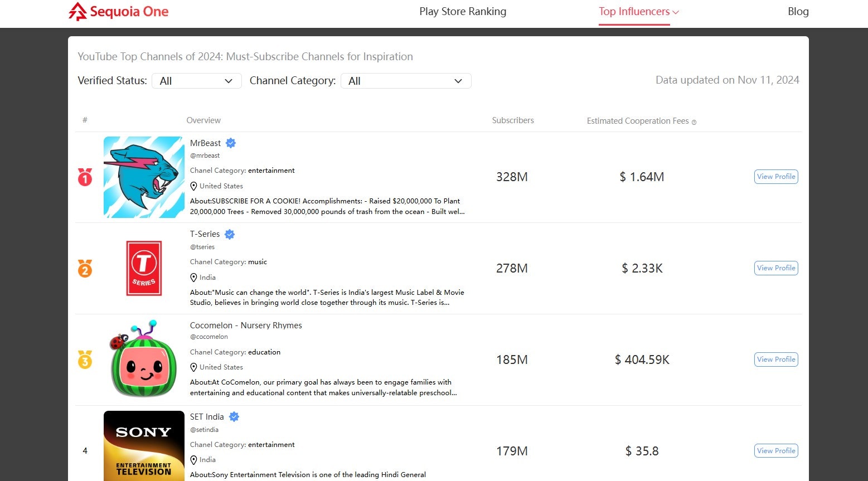Open Cocomelon channel avatar
This screenshot has height=481, width=868.
(144, 359)
